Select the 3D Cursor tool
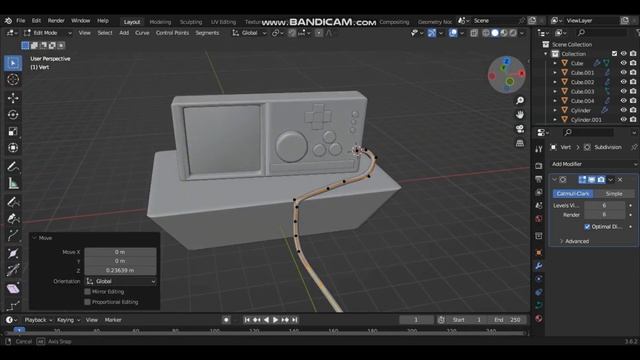Viewport: 640px width, 360px height. [x=13, y=80]
